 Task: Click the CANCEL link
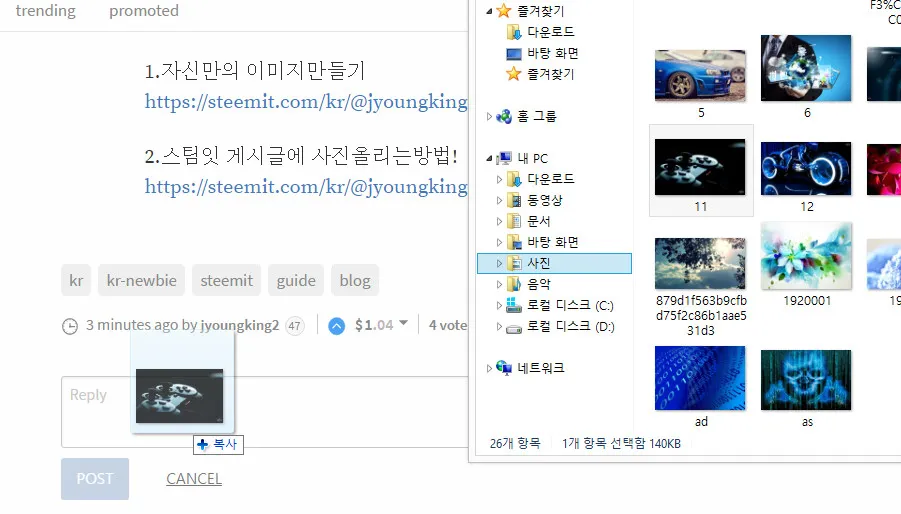(194, 478)
